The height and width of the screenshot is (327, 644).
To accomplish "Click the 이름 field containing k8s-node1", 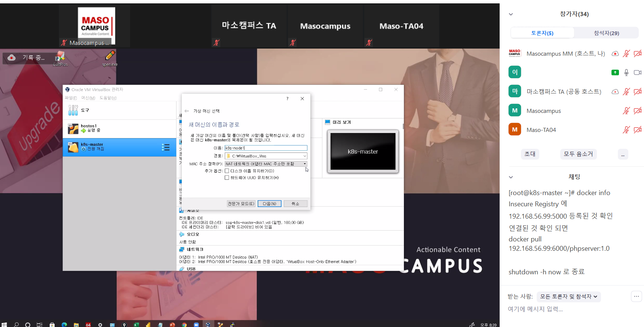I will [x=266, y=148].
